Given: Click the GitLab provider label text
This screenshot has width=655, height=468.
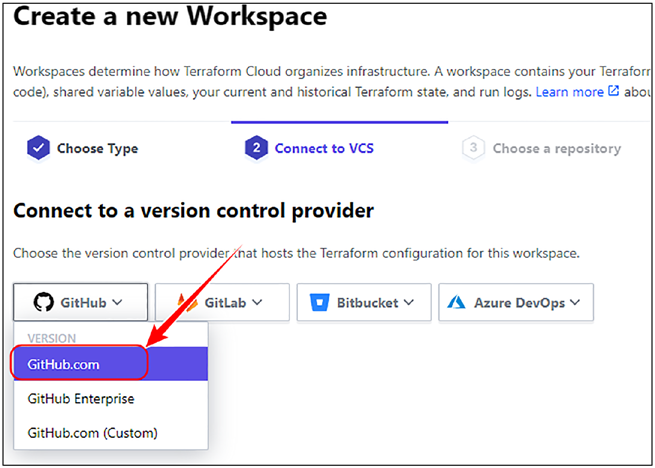Looking at the screenshot, I should [x=225, y=303].
